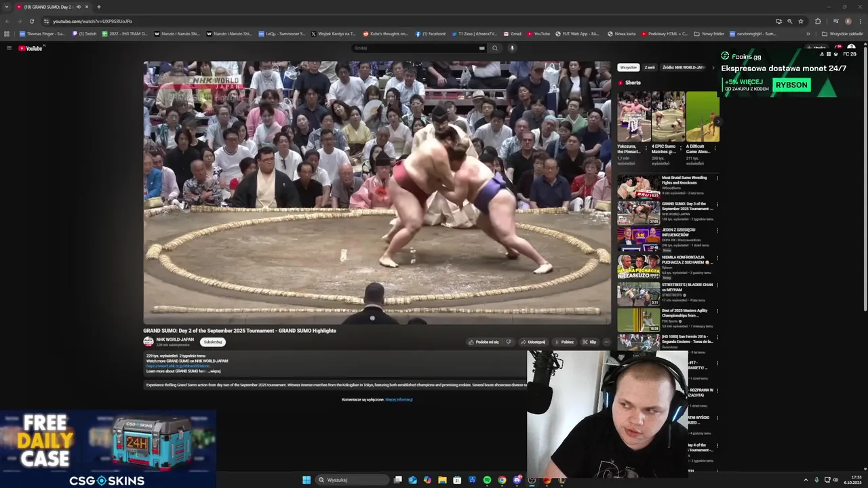Open Windows Start menu

click(307, 480)
